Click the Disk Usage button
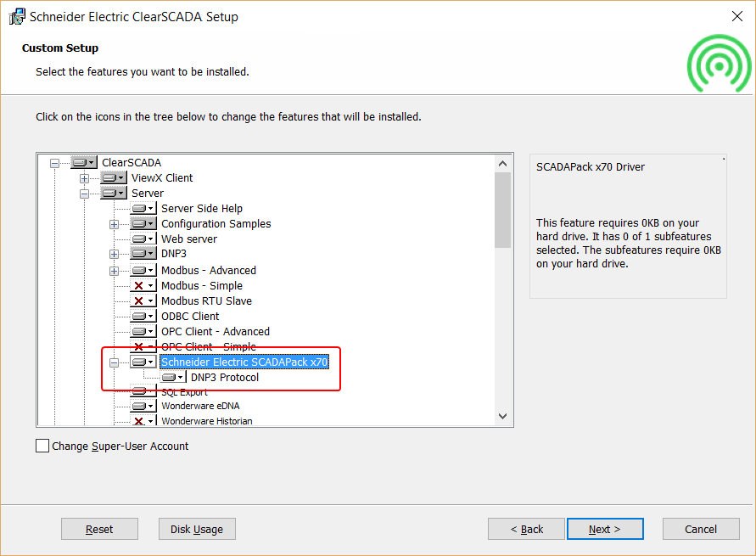The image size is (756, 556). click(197, 529)
